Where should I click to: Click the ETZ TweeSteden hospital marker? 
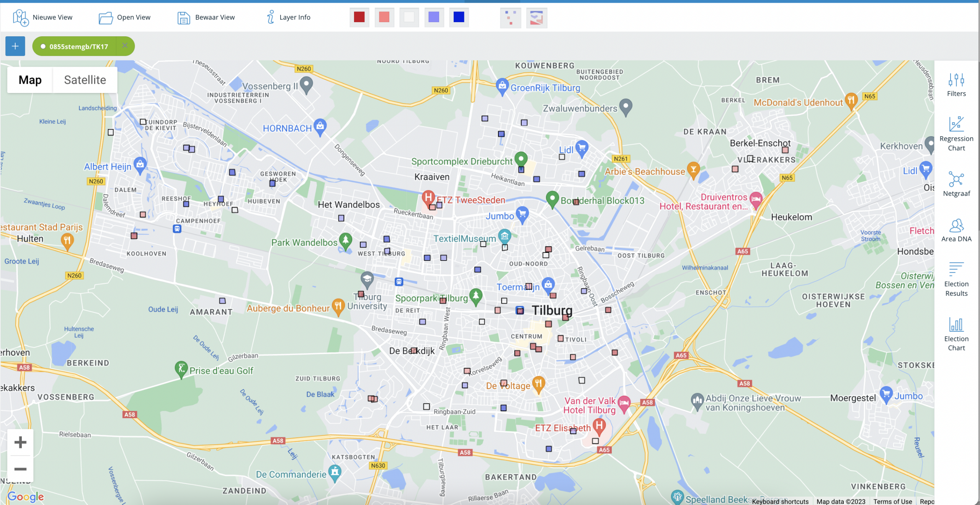coord(428,198)
